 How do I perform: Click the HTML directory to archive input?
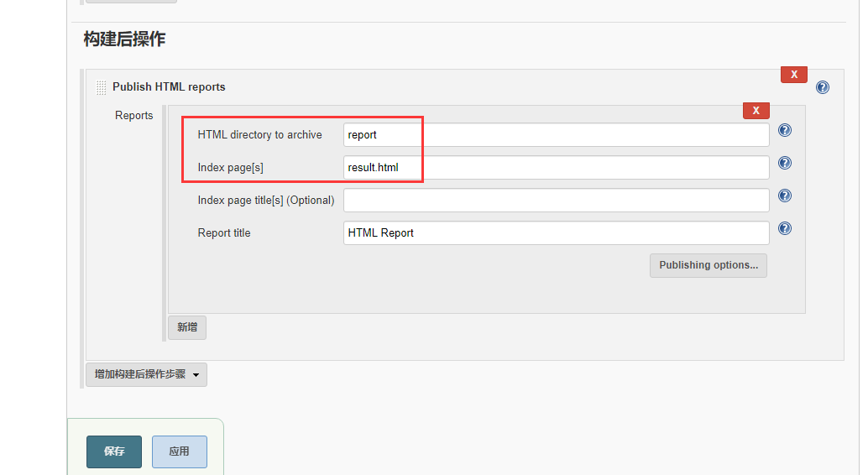(556, 134)
